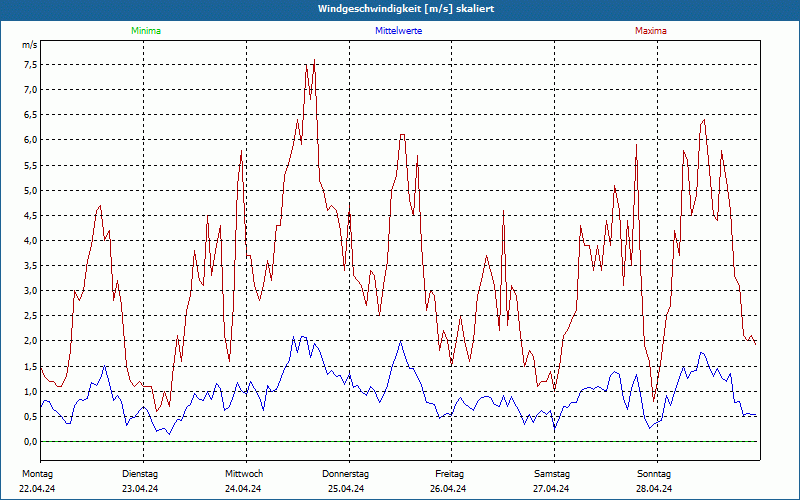The image size is (800, 500).
Task: Click the 7,0 y-axis value
Action: tap(30, 90)
